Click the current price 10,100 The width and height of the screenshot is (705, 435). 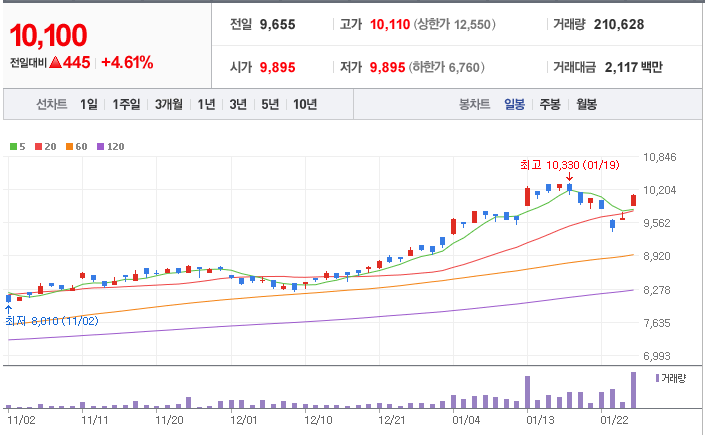pos(48,35)
